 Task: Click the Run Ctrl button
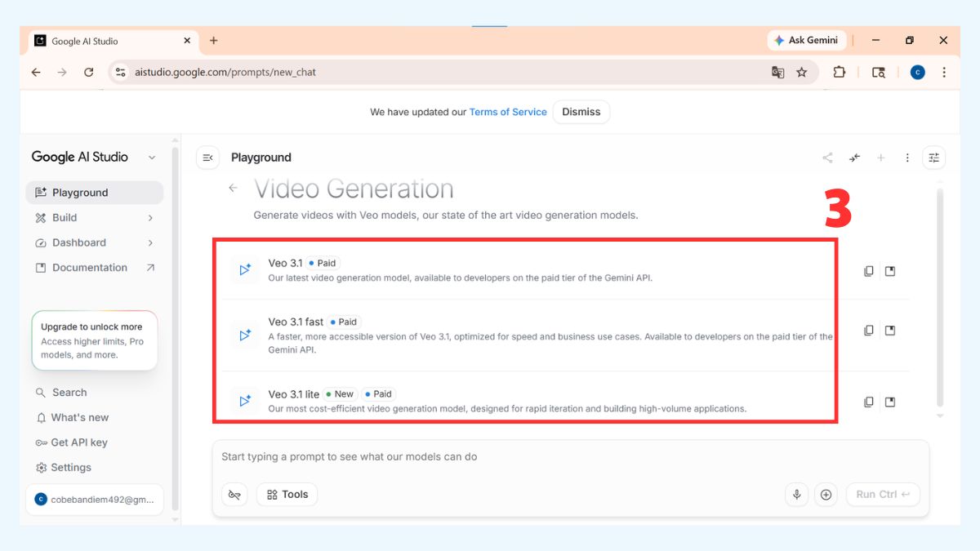(883, 495)
